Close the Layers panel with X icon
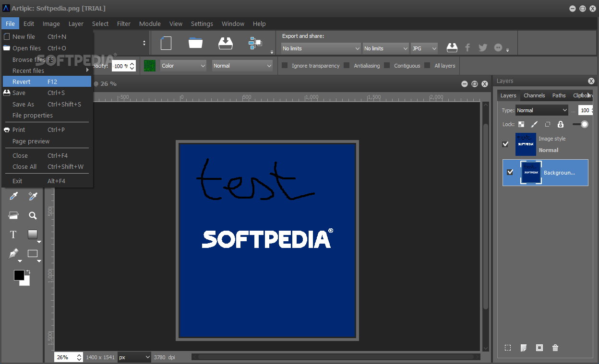Image resolution: width=599 pixels, height=364 pixels. [591, 81]
